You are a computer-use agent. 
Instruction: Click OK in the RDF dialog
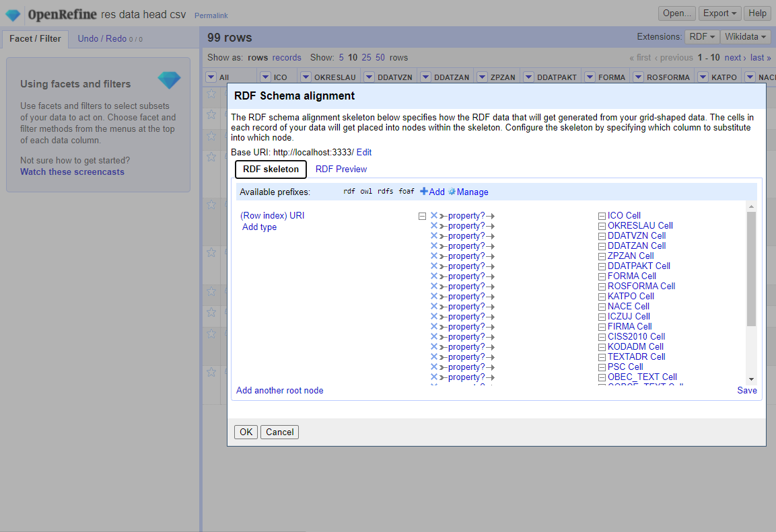click(x=246, y=432)
